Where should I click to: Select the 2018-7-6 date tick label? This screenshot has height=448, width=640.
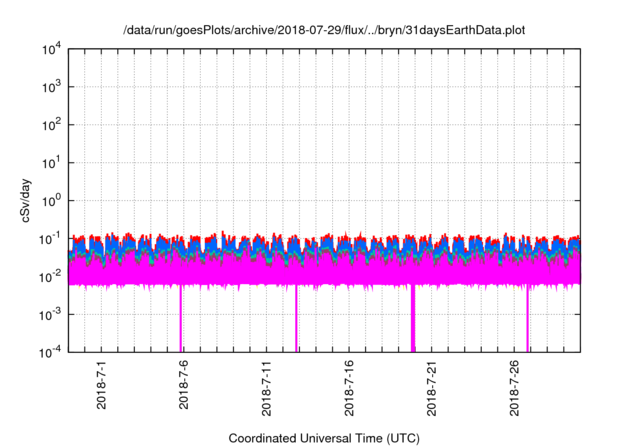184,384
